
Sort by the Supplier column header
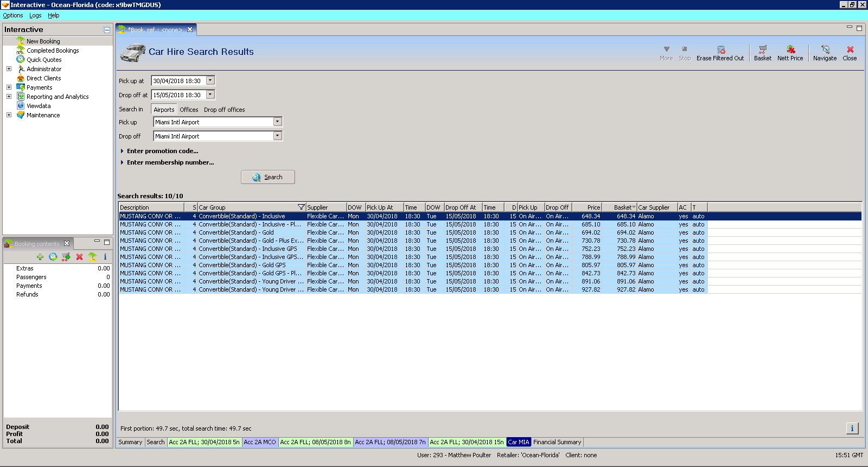point(326,207)
